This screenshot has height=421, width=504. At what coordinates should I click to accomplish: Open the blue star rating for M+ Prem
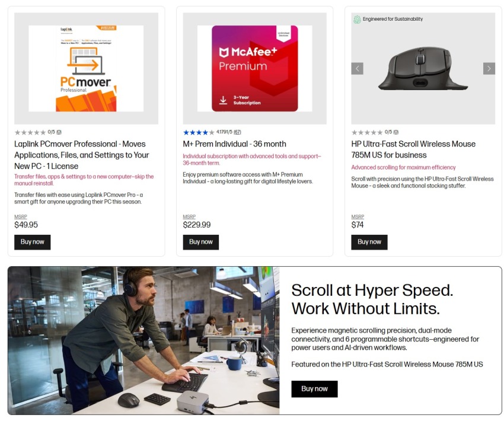pos(199,132)
